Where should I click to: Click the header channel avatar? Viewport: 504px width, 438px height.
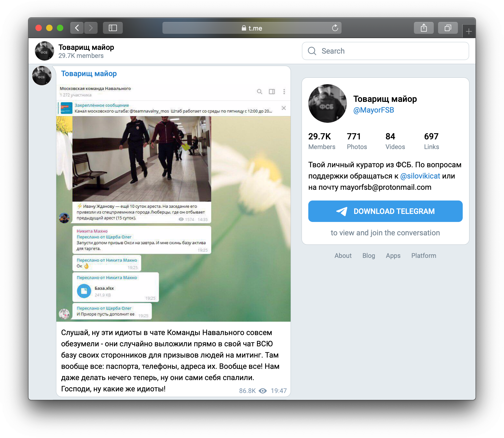click(45, 51)
